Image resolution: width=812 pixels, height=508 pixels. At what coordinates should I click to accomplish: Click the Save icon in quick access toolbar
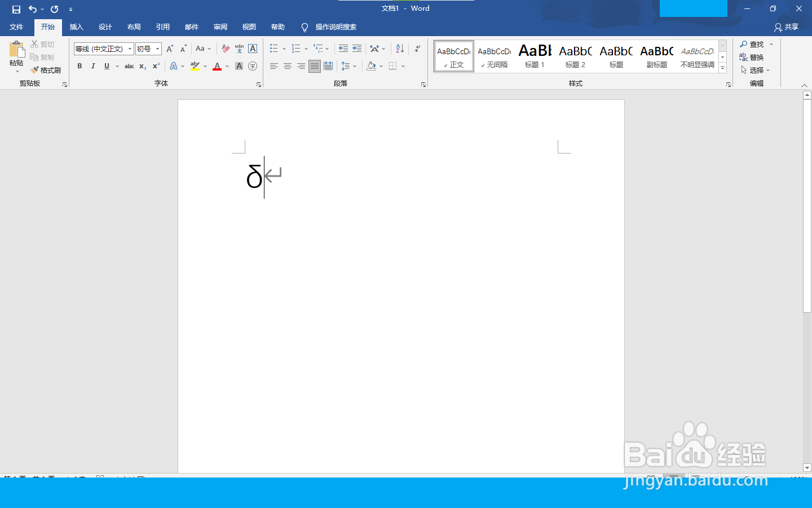click(x=16, y=9)
